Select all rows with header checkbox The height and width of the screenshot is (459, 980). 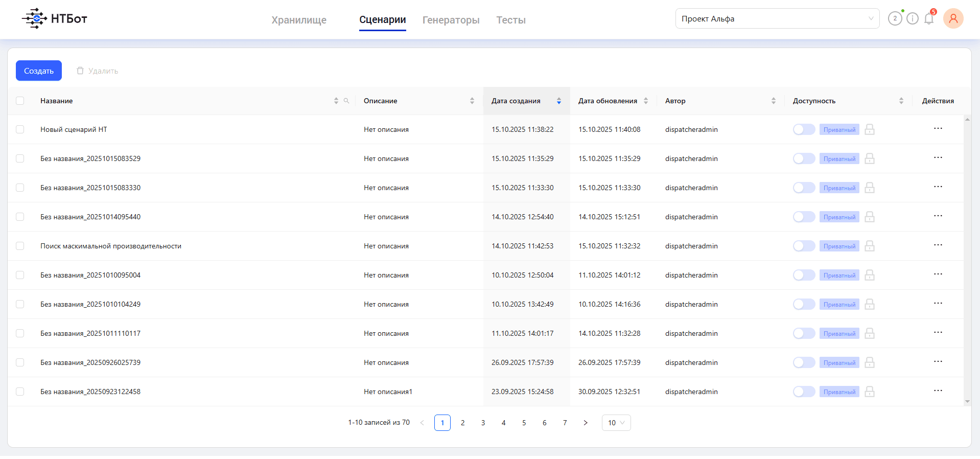click(20, 101)
